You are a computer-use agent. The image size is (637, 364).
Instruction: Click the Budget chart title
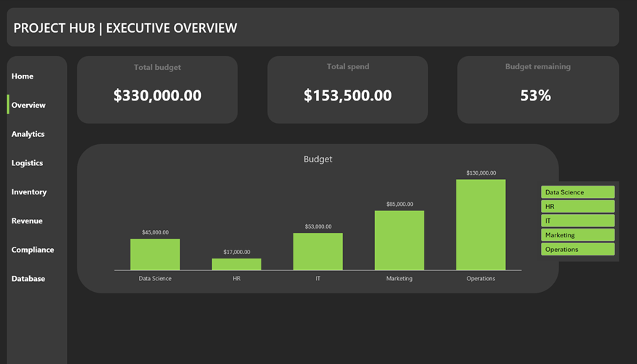317,159
